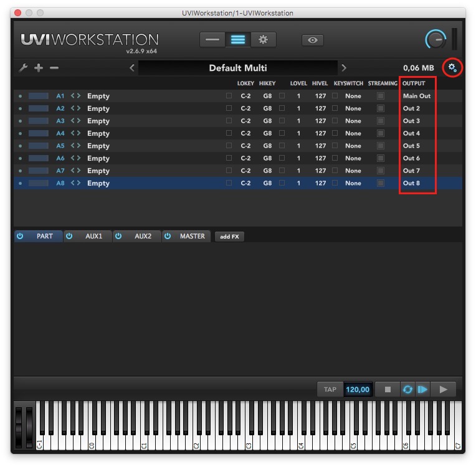Toggle power on the MASTER tab
The height and width of the screenshot is (467, 476).
pyautogui.click(x=168, y=236)
